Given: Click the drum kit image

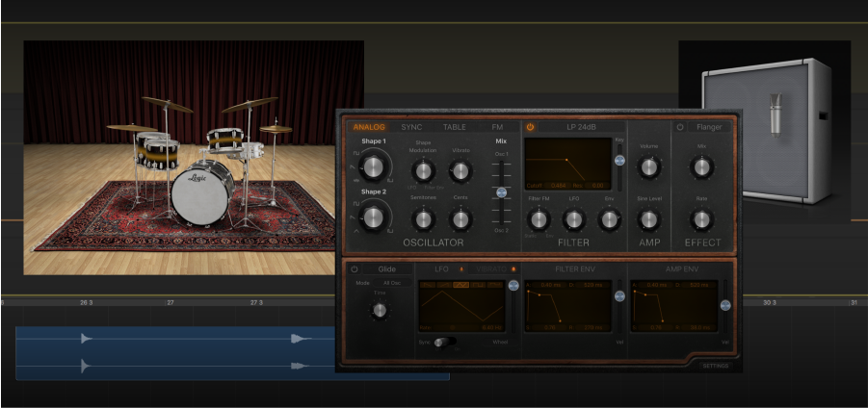Looking at the screenshot, I should point(194,158).
